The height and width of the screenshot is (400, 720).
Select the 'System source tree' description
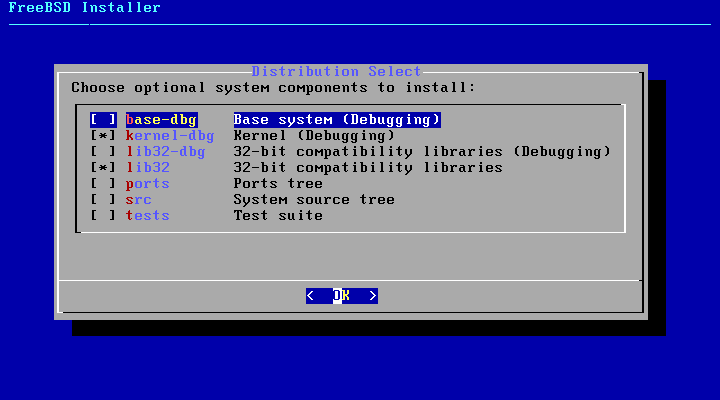click(x=314, y=200)
